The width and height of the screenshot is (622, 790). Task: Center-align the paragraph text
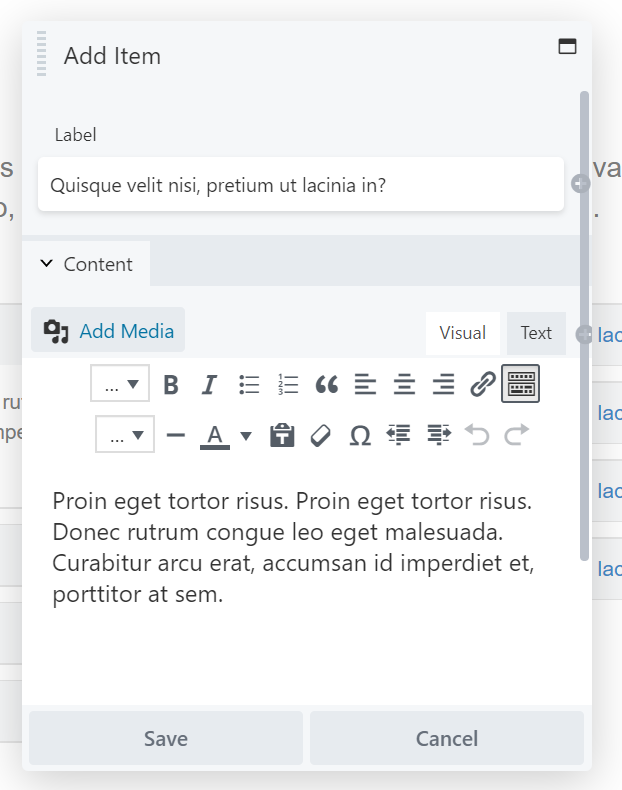click(404, 385)
